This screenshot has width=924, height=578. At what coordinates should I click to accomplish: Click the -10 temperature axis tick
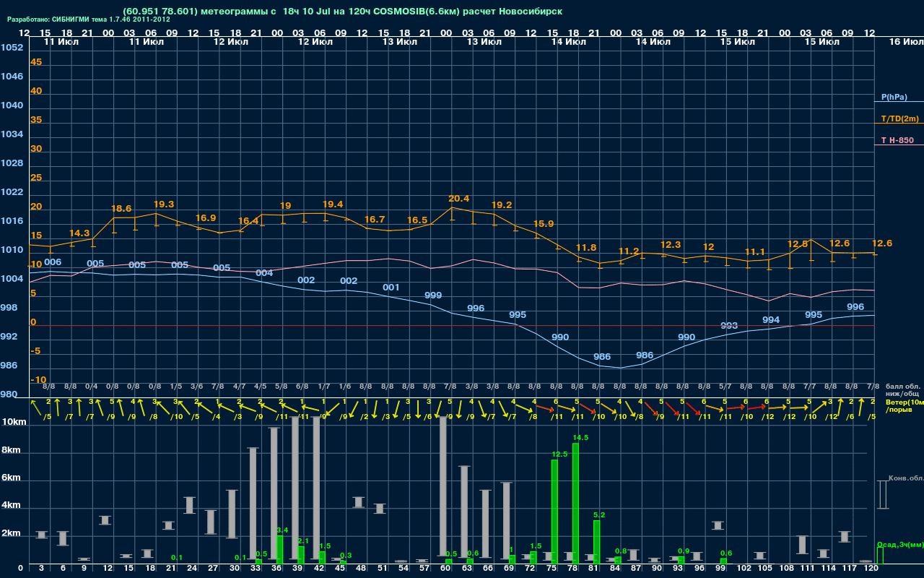(38, 380)
